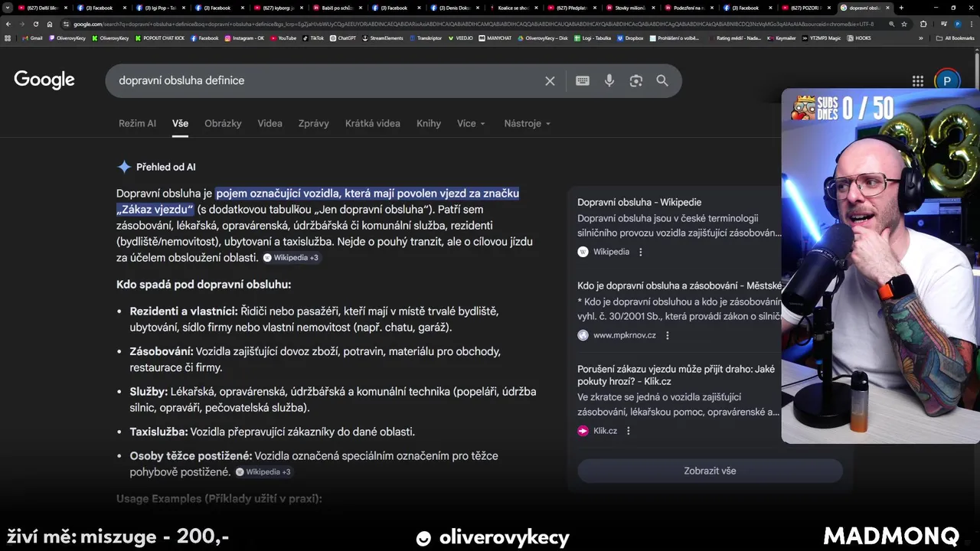The width and height of the screenshot is (980, 551).
Task: Click Zobrazit vše sources button
Action: click(x=710, y=471)
